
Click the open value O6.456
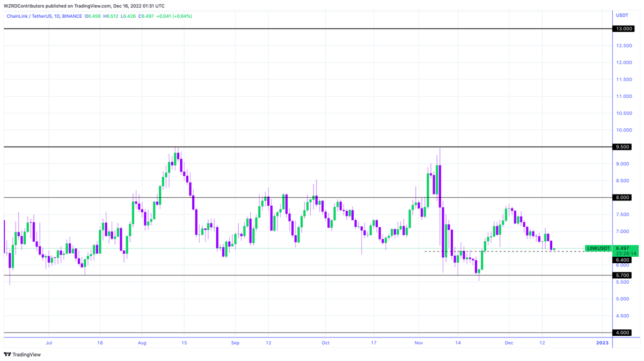point(93,16)
